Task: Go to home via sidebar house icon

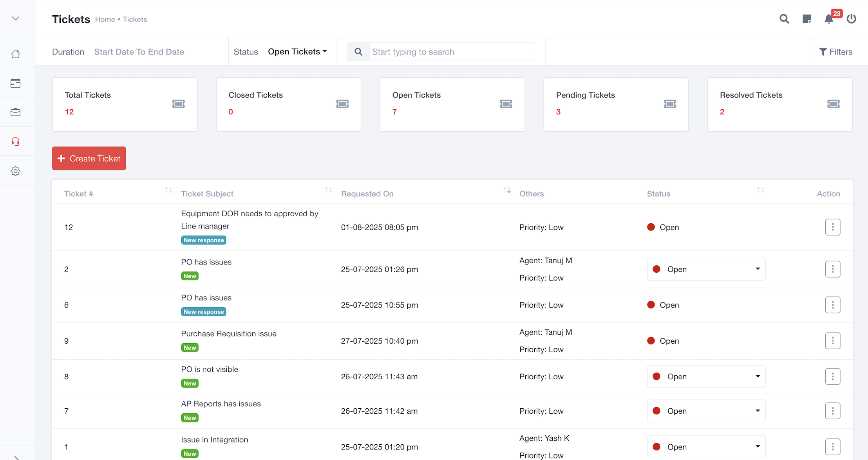Action: click(16, 54)
